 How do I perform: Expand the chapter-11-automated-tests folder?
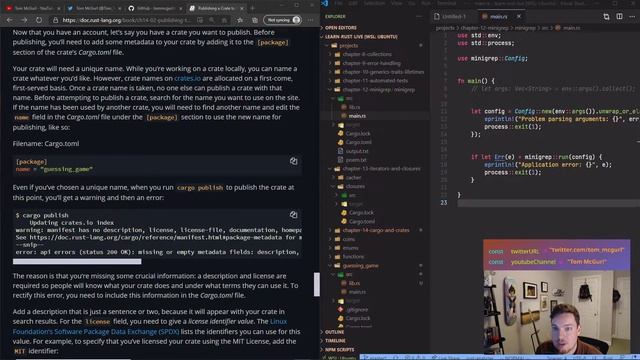click(375, 81)
